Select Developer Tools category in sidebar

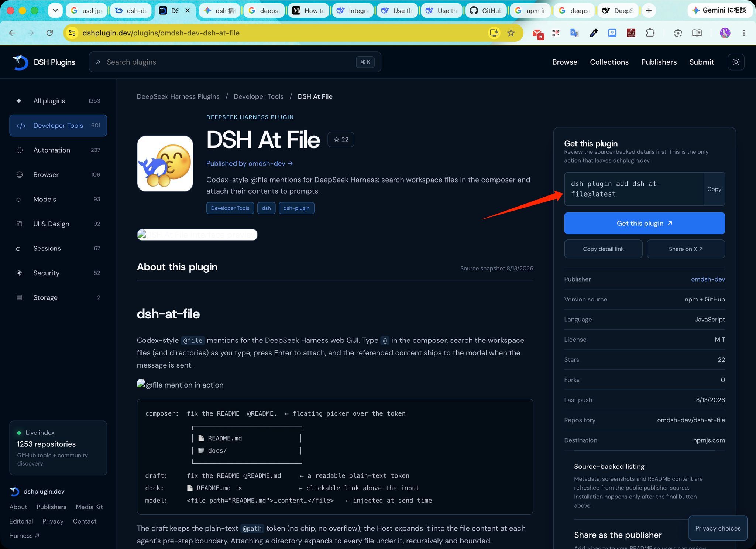pos(58,126)
